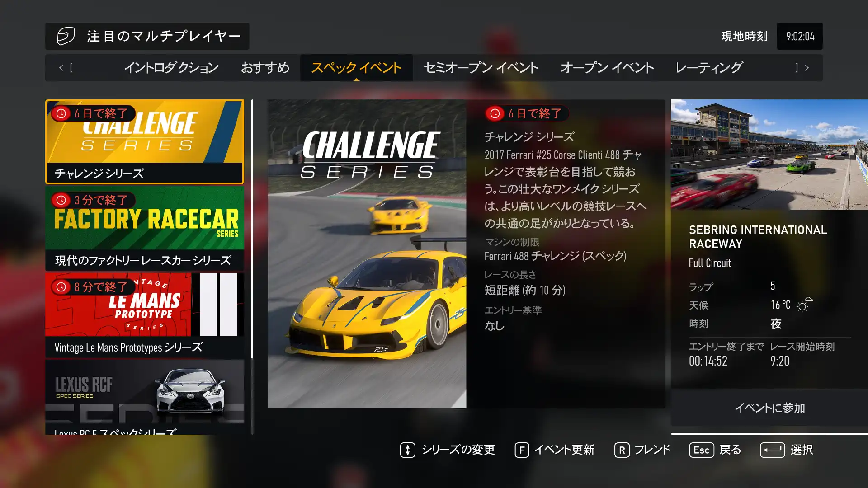Click the SEBRING INTERNATIONAL RACEWAY title
Viewport: 868px width, 488px height.
758,237
